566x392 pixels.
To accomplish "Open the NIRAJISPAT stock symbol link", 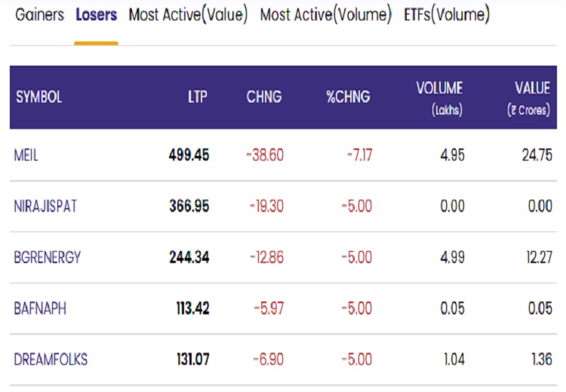I will 47,206.
